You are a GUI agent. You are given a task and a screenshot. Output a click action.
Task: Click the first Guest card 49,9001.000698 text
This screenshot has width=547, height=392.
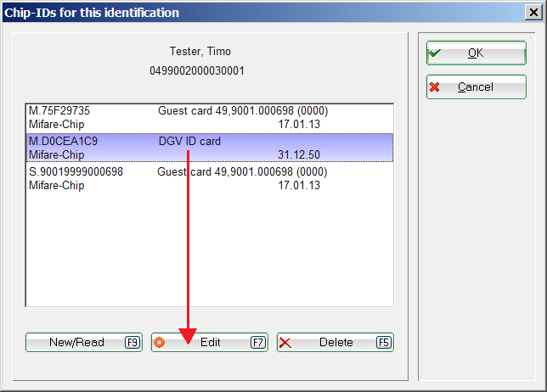coord(242,111)
